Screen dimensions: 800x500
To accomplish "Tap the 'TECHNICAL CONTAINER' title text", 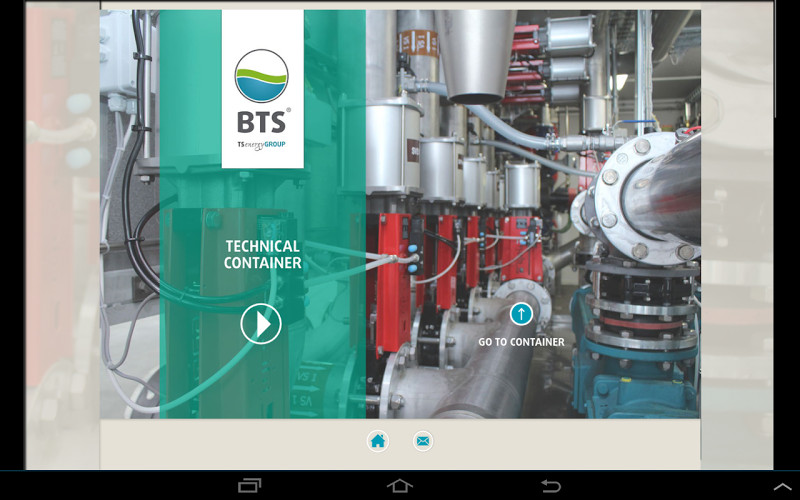I will tap(263, 254).
